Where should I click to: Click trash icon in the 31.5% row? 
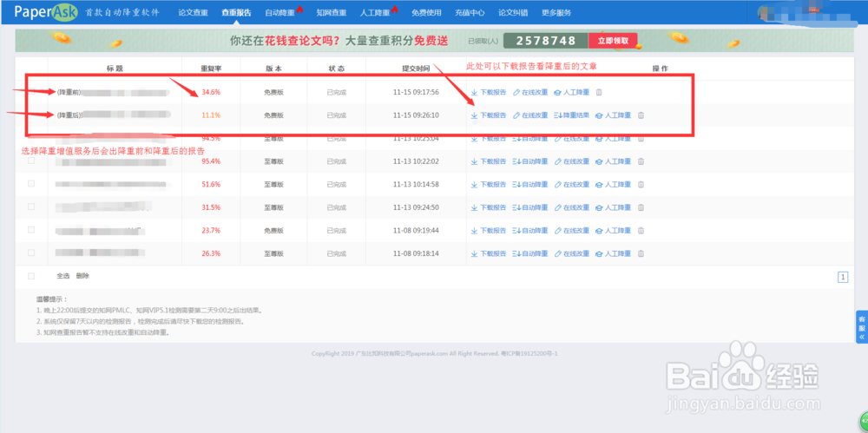tap(641, 207)
